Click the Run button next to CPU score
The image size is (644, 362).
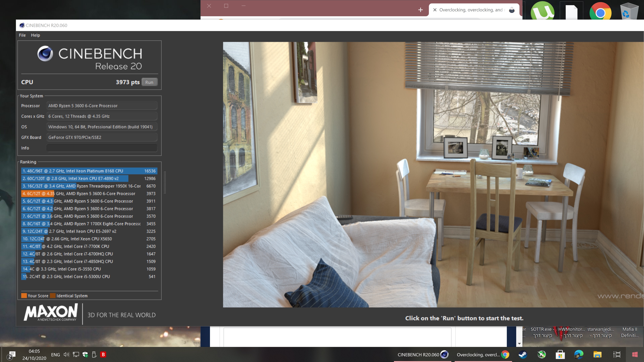point(149,82)
